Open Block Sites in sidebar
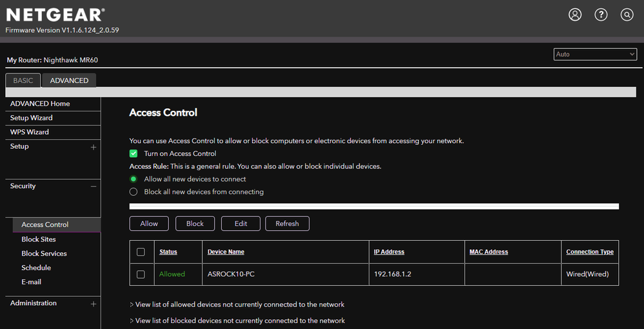 click(39, 239)
